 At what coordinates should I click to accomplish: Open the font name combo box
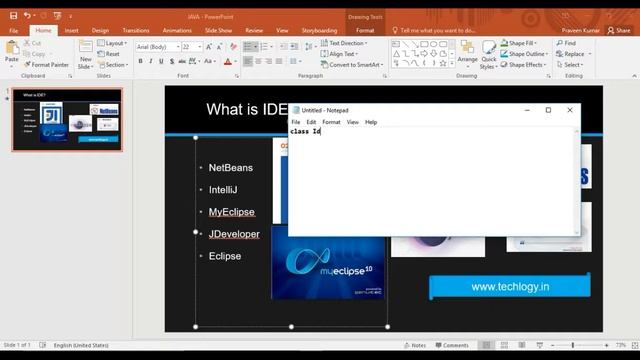158,47
